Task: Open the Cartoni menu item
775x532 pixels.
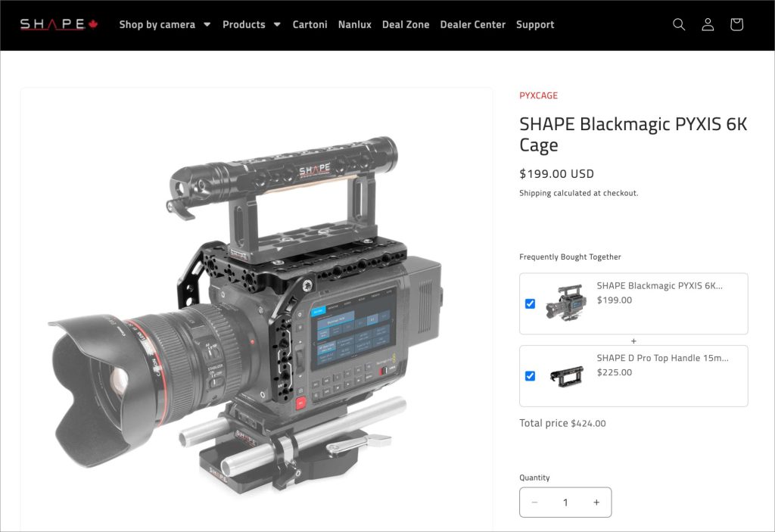Action: pos(310,24)
